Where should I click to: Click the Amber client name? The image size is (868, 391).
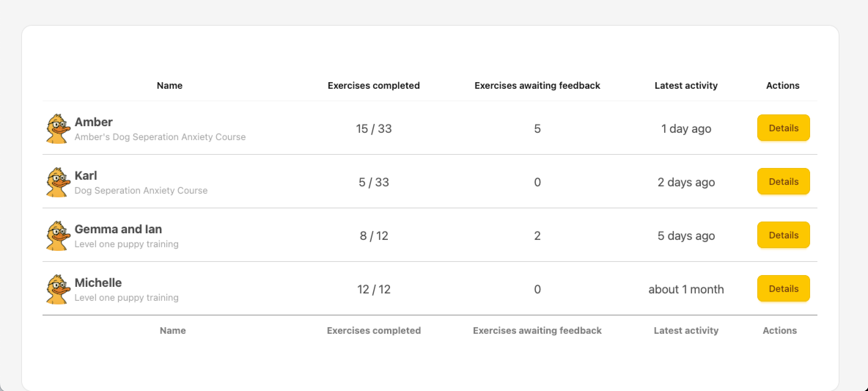click(93, 122)
